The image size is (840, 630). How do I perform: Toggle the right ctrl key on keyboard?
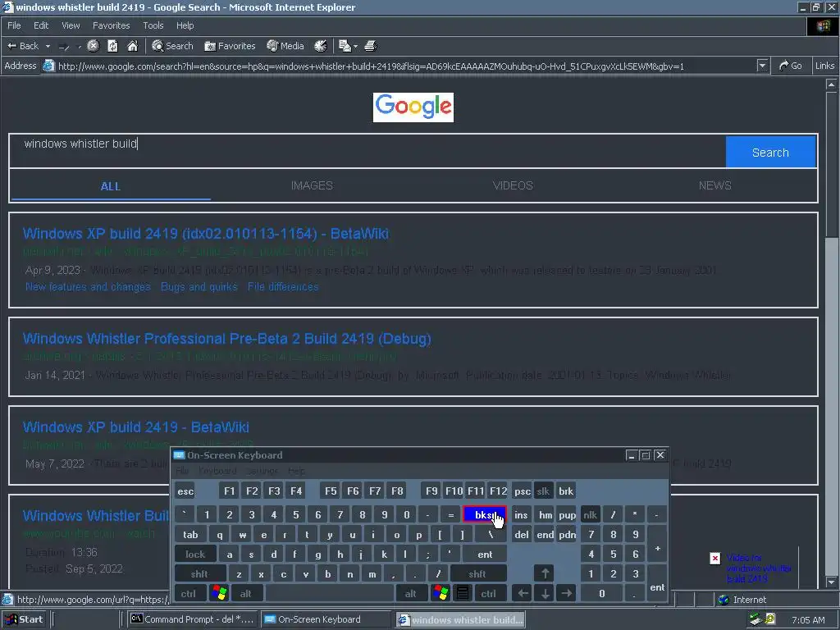(489, 593)
